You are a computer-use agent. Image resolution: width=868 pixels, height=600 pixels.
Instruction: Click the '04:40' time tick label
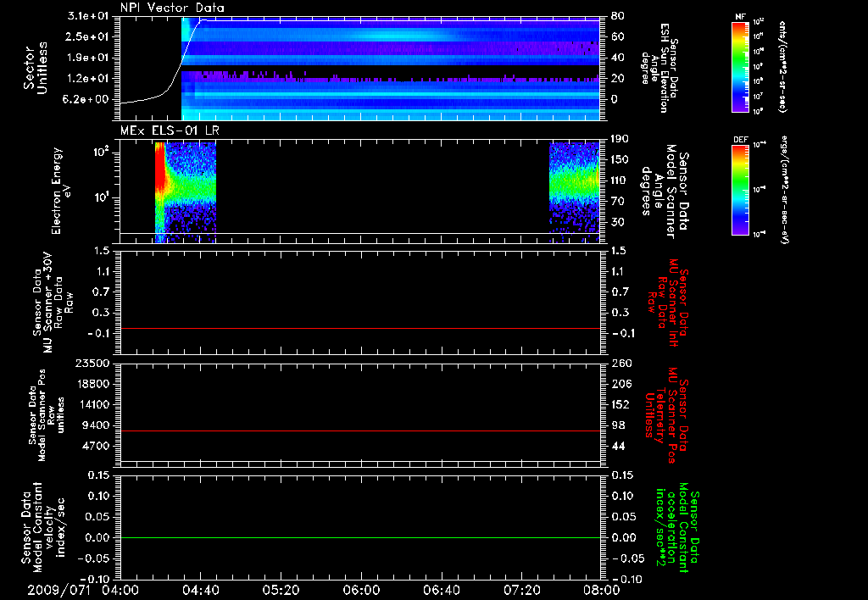click(x=200, y=590)
